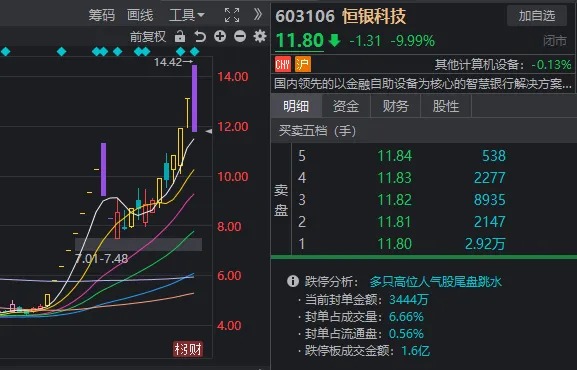Select the 画线 drawing tool

140,15
